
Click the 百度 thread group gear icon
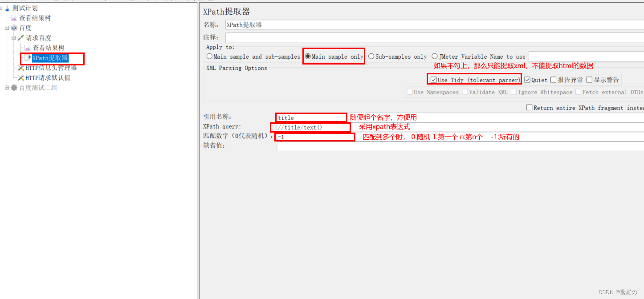coord(14,28)
